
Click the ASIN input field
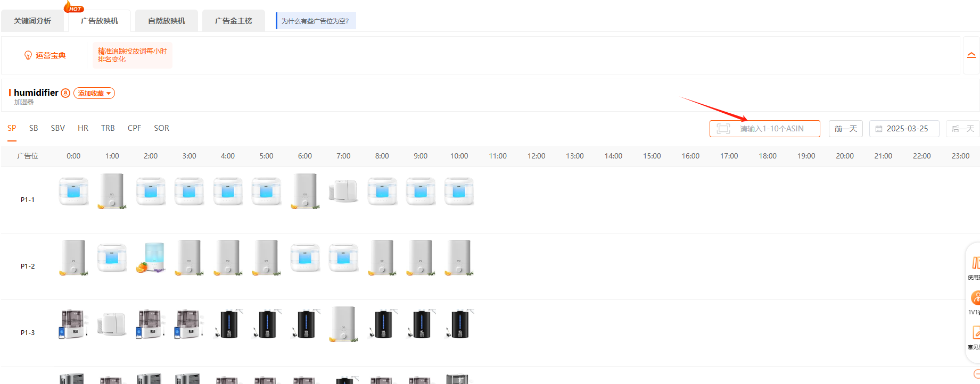(x=765, y=129)
